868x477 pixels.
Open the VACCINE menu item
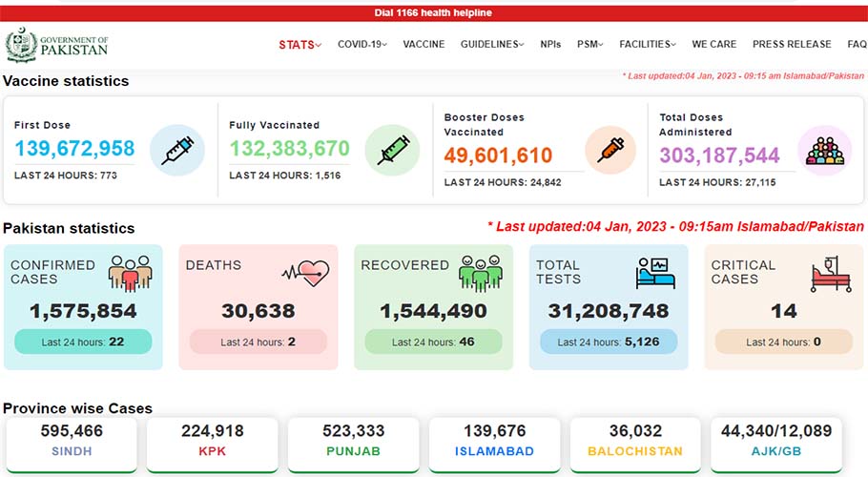tap(424, 44)
